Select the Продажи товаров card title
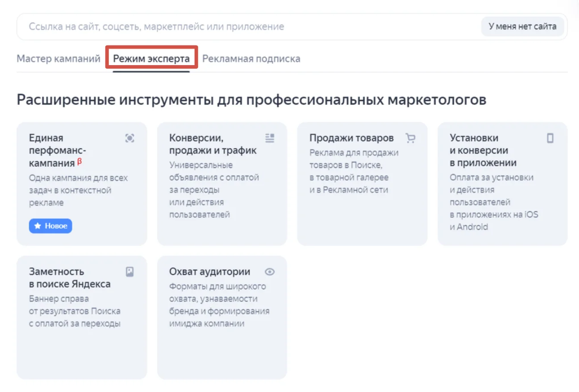Image resolution: width=579 pixels, height=392 pixels. [352, 138]
